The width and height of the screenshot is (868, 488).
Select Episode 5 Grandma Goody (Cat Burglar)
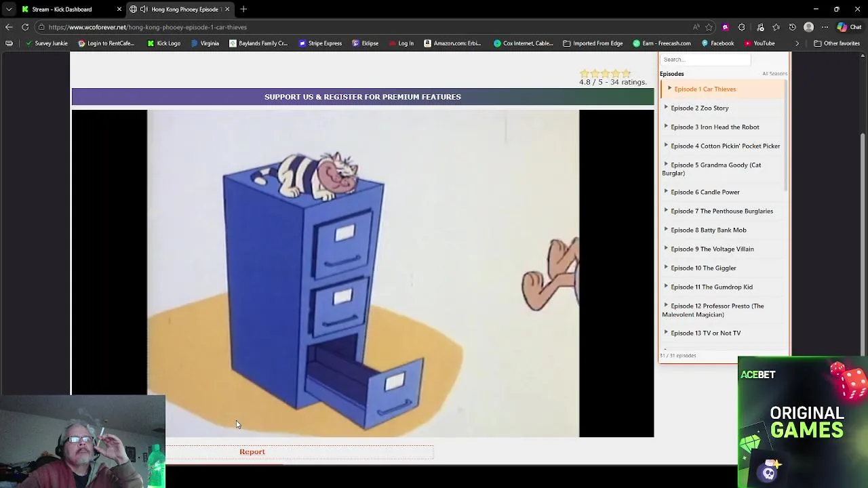click(722, 169)
